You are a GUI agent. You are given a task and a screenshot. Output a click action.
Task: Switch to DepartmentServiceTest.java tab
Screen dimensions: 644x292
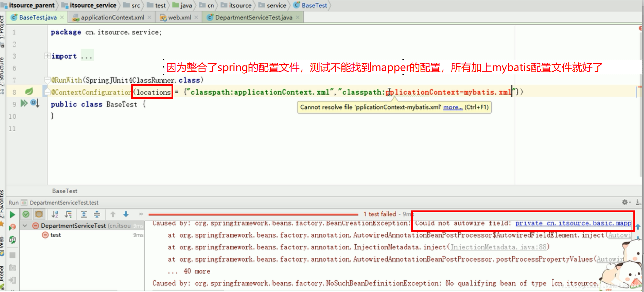point(254,17)
